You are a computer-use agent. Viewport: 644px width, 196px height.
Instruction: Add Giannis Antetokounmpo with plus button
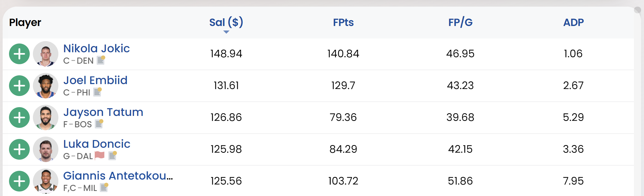(19, 181)
